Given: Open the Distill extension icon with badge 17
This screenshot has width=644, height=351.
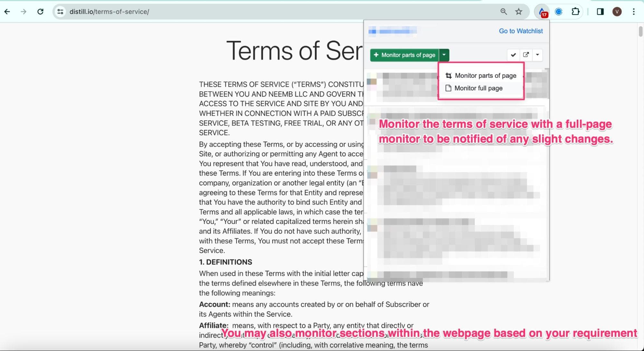Looking at the screenshot, I should click(542, 12).
